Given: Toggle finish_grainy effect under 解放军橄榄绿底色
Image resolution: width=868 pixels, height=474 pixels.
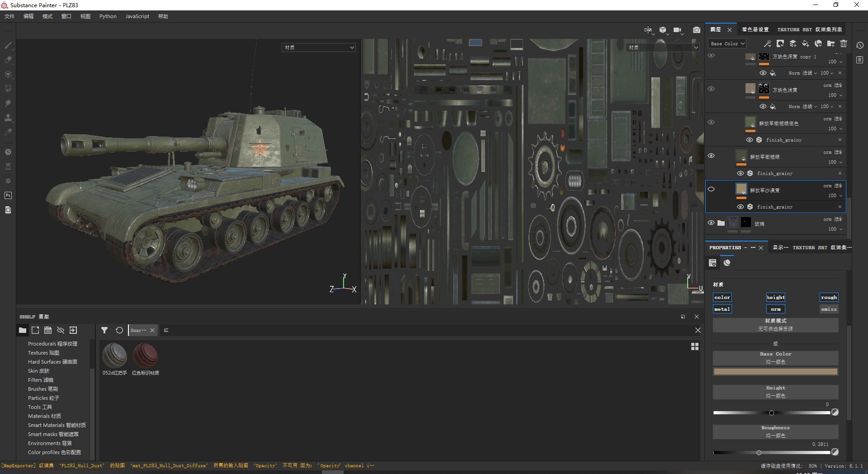Looking at the screenshot, I should point(749,140).
